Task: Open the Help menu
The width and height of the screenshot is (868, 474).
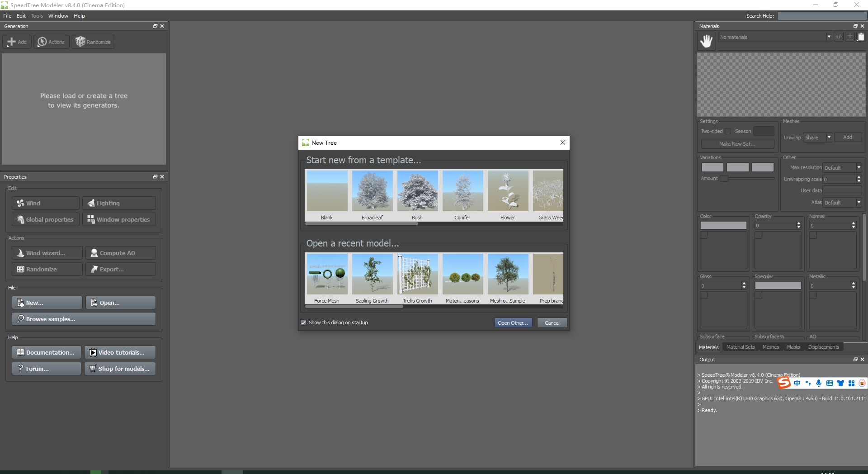Action: pos(80,16)
